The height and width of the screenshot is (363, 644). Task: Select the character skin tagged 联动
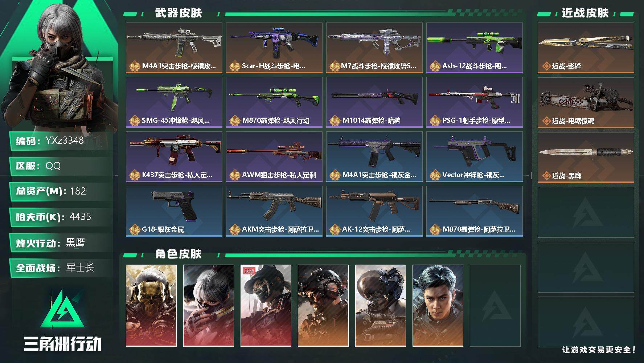coord(266,306)
